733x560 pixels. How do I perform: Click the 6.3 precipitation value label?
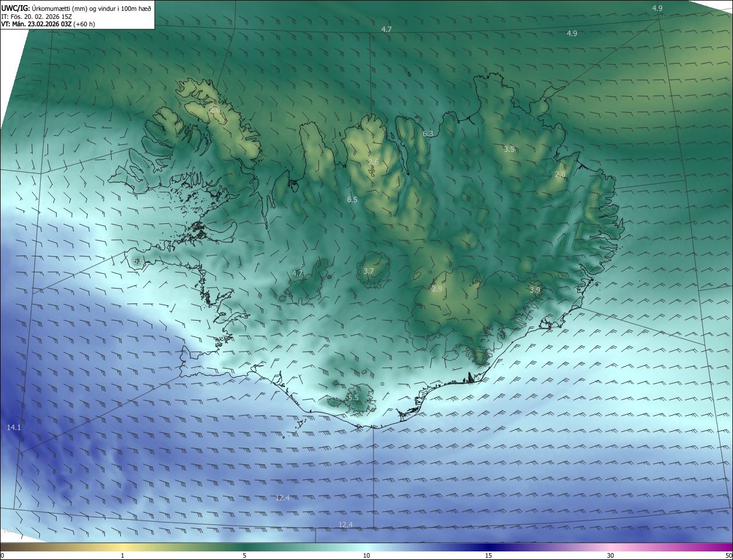pos(428,133)
